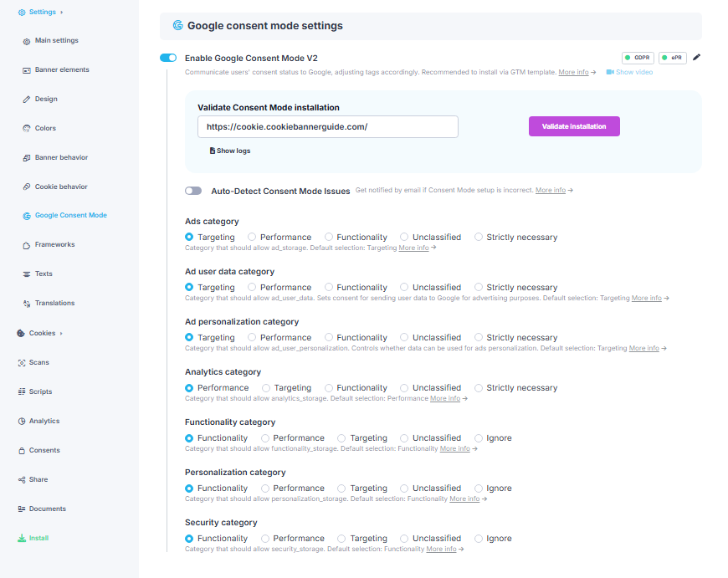The width and height of the screenshot is (728, 578).
Task: Click the Show logs document icon
Action: coord(213,151)
